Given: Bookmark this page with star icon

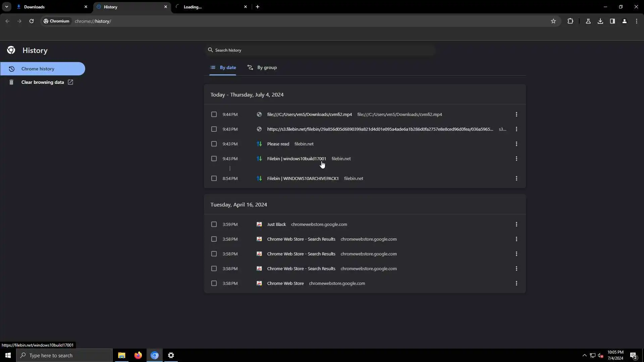Looking at the screenshot, I should point(553,21).
